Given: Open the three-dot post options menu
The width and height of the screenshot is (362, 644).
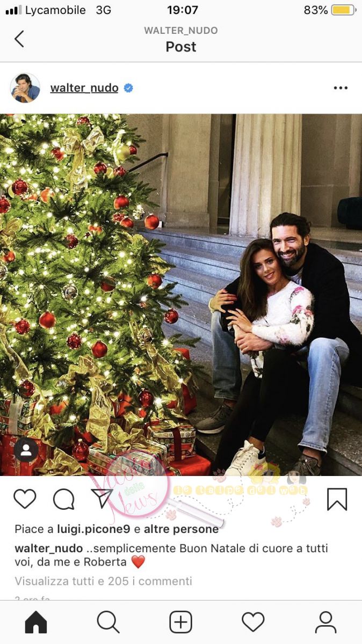Looking at the screenshot, I should [x=341, y=88].
